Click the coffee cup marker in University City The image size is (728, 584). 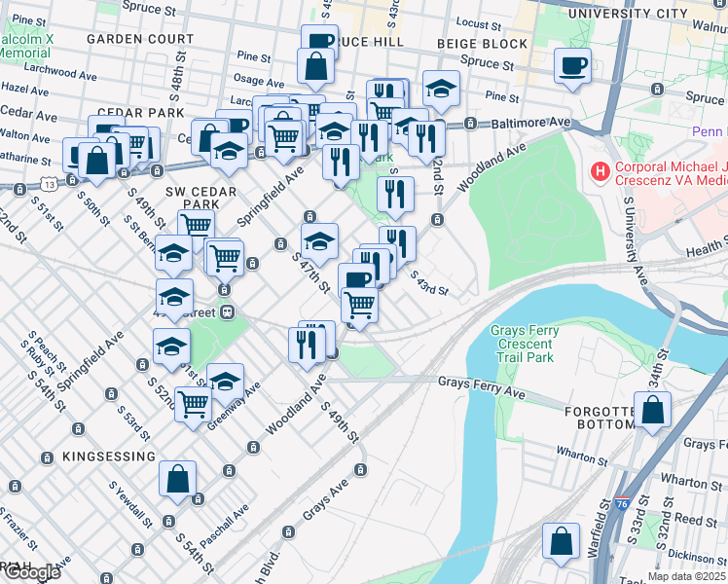(x=572, y=66)
